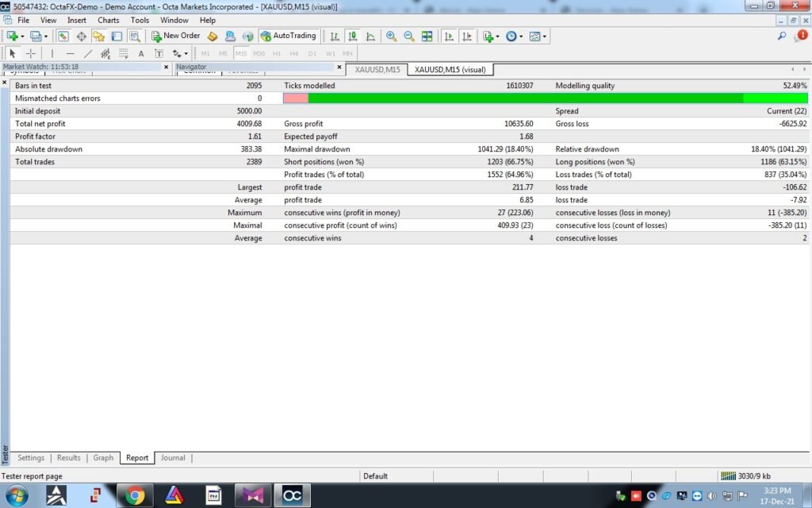Open the Profiles toolbar icon
Viewport: 812px width, 508px height.
pos(35,36)
